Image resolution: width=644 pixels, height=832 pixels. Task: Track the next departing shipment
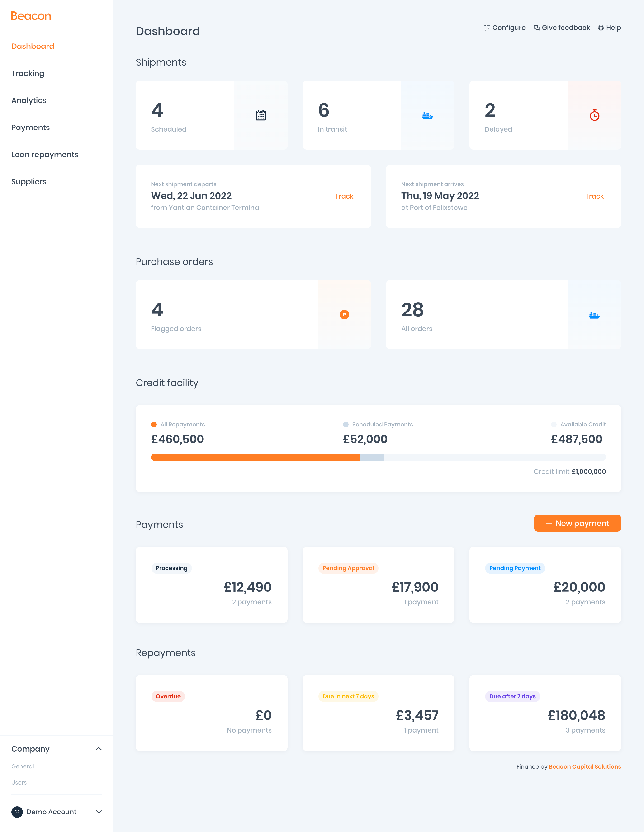click(x=344, y=196)
